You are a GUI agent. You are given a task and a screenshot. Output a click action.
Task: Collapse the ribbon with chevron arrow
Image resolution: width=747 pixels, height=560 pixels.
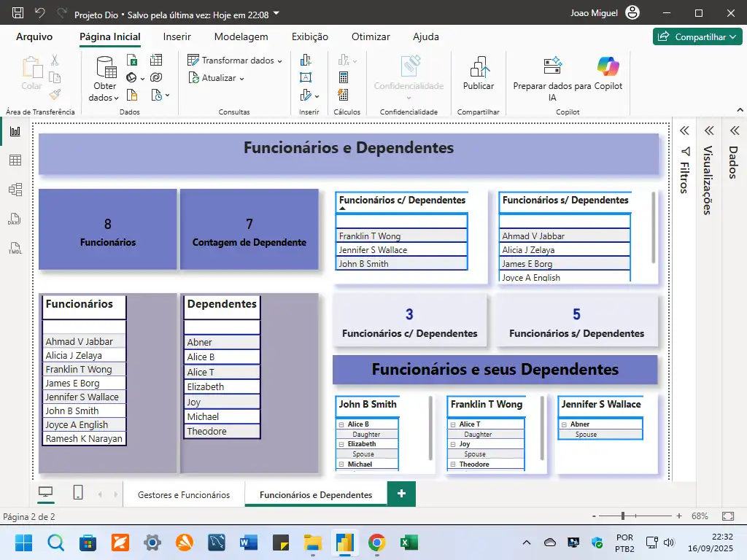tap(740, 110)
